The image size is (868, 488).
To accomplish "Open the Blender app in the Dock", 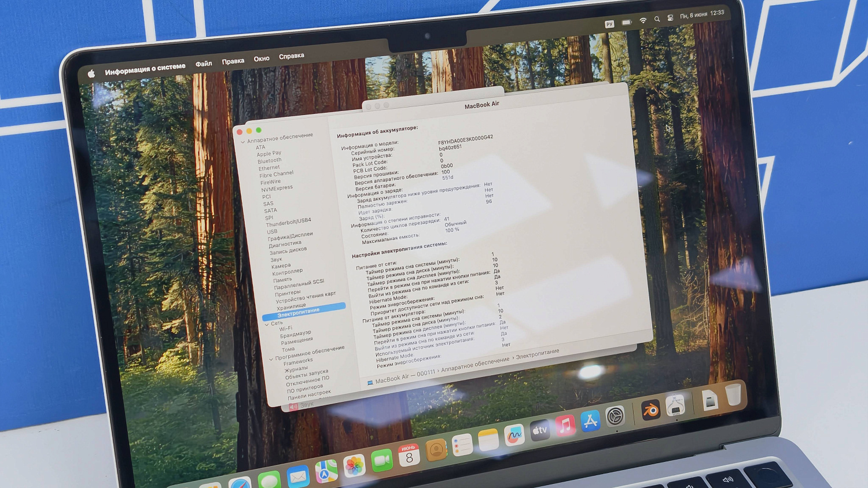I will tap(650, 411).
